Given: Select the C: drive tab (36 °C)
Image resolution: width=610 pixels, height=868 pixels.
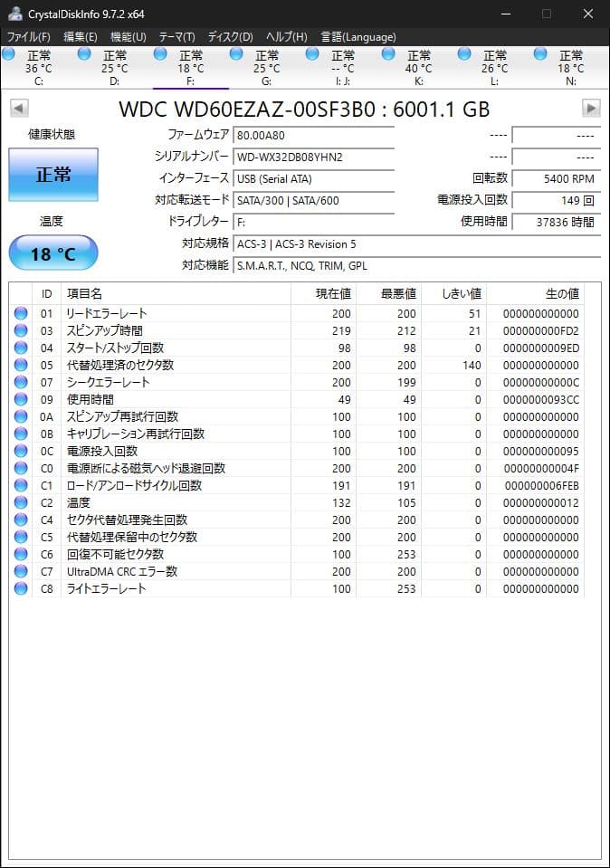Looking at the screenshot, I should click(39, 68).
